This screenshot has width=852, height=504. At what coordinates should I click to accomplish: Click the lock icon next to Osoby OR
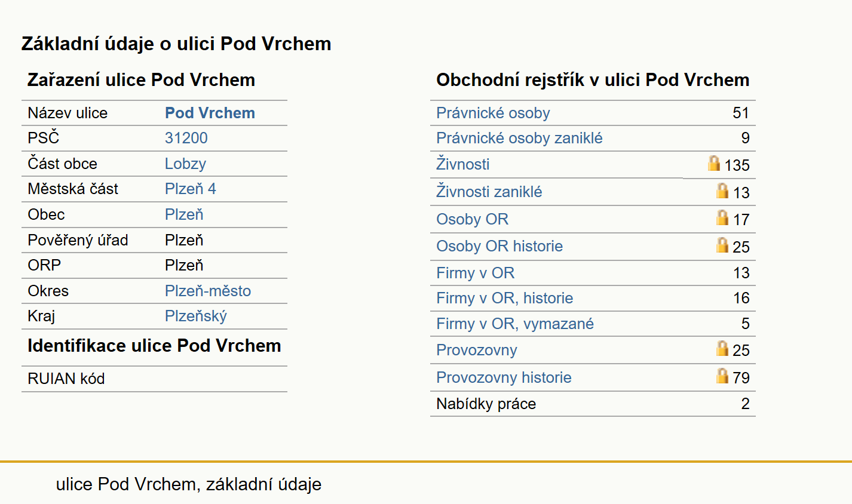[722, 217]
